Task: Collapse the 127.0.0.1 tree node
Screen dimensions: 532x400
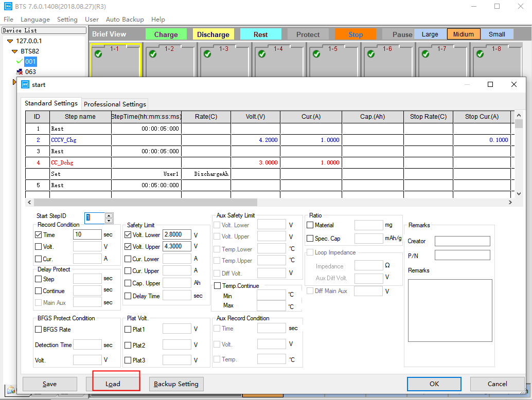Action: [10, 41]
